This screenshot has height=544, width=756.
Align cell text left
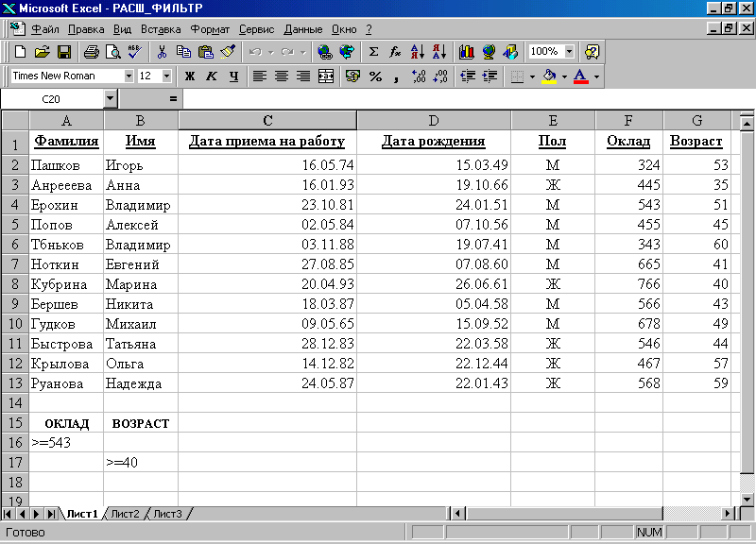260,76
